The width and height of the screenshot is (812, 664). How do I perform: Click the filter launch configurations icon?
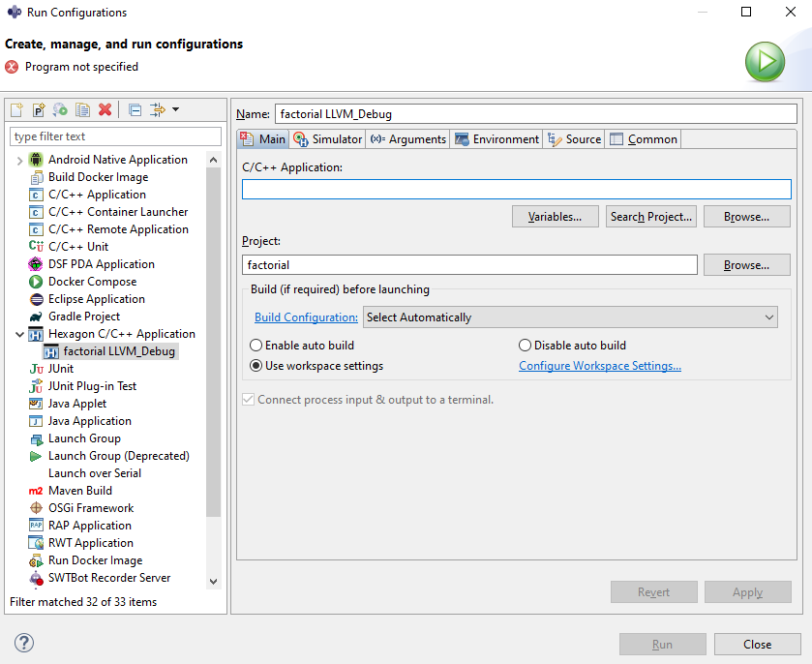158,109
